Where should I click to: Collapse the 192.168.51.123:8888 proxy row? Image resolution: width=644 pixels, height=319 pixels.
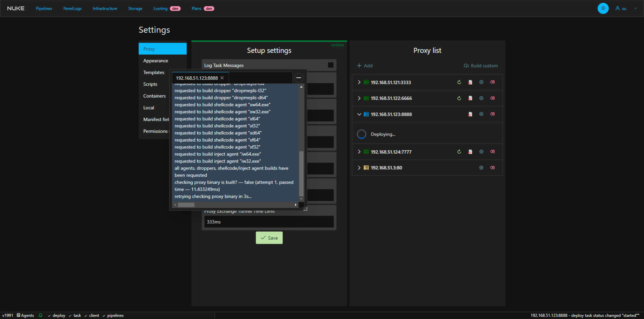pyautogui.click(x=359, y=114)
